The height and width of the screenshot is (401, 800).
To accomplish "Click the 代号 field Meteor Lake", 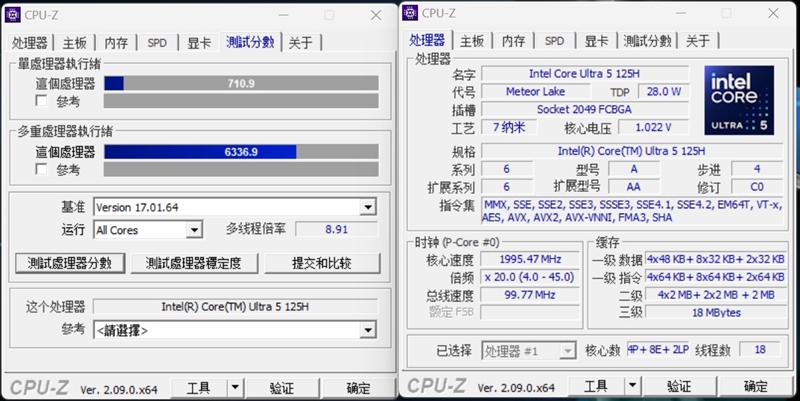I will click(x=535, y=91).
